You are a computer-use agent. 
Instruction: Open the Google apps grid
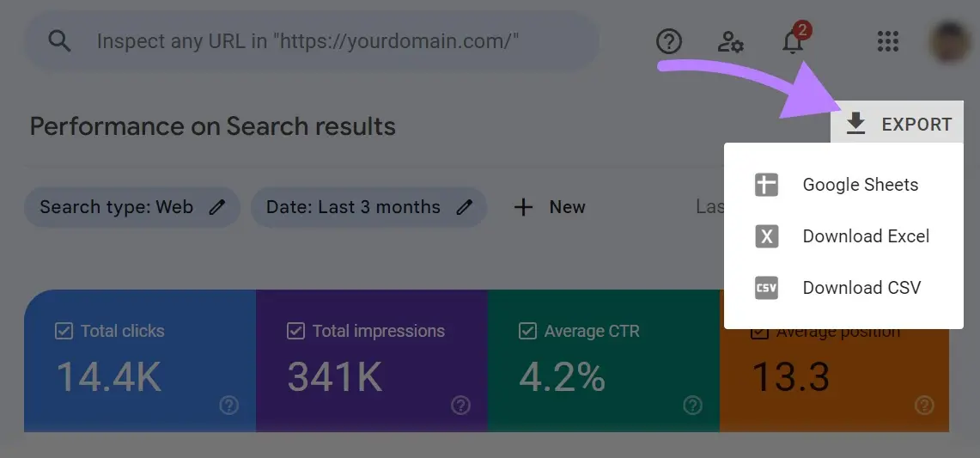(x=887, y=41)
